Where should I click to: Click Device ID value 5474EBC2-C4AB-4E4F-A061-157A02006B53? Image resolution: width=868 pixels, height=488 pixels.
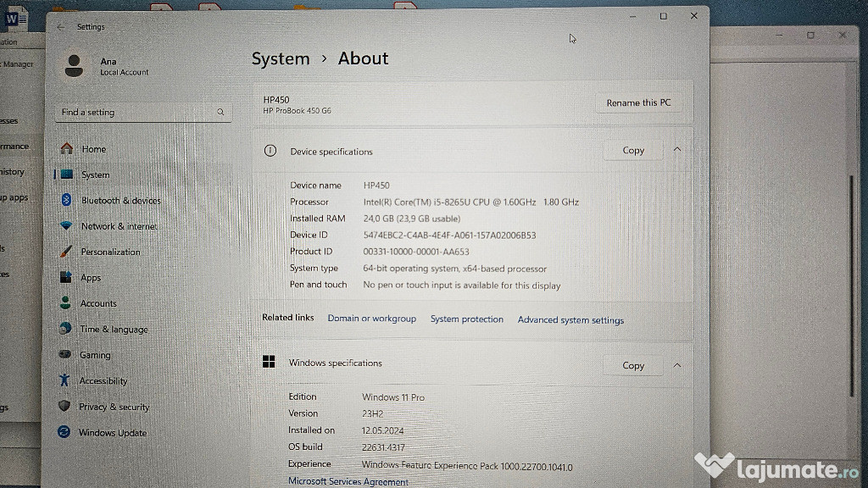click(449, 236)
